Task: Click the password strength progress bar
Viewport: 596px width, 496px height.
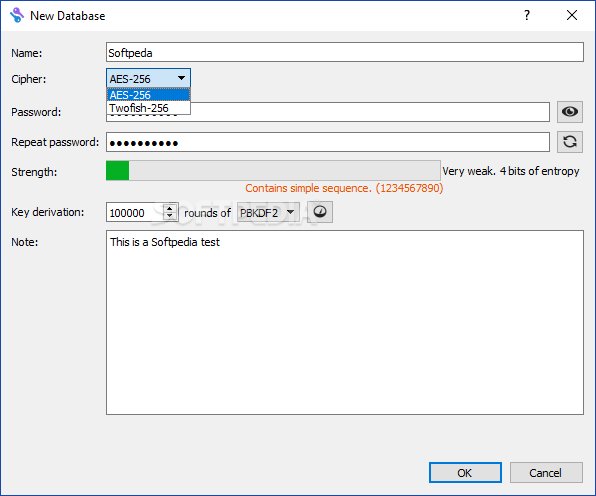Action: click(273, 170)
